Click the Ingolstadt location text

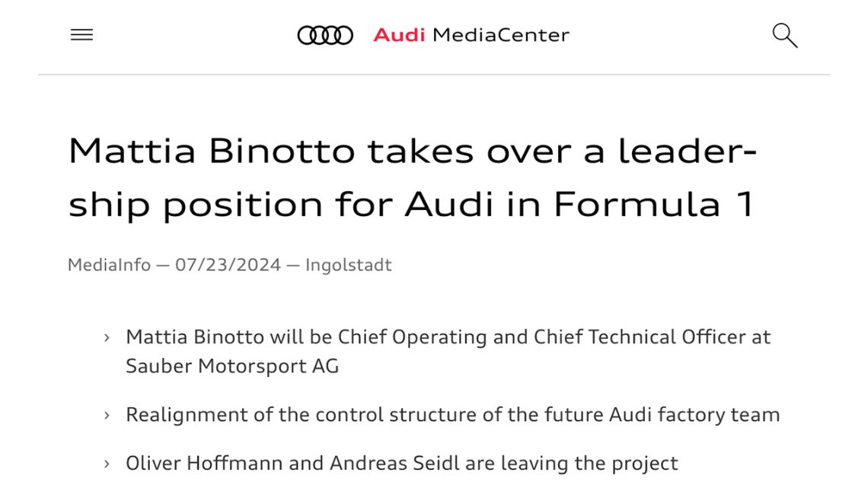pyautogui.click(x=348, y=265)
